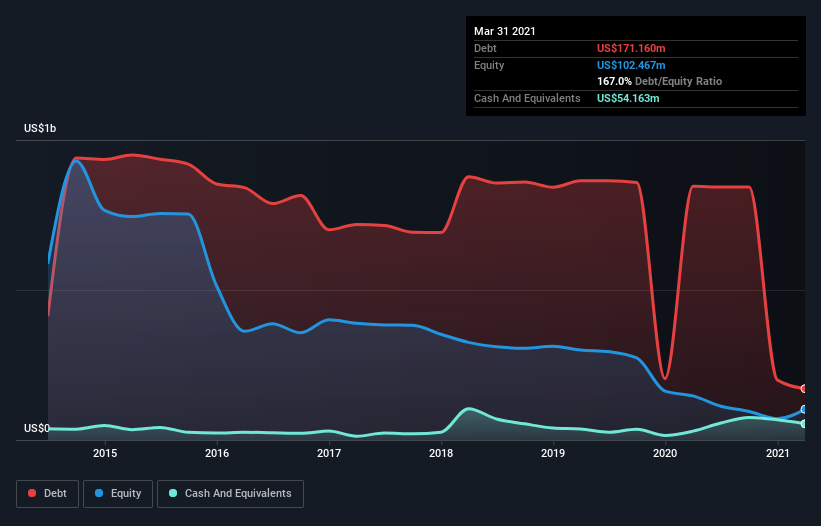
Task: Click Cash And Equivalents label in tooltip
Action: tap(527, 98)
